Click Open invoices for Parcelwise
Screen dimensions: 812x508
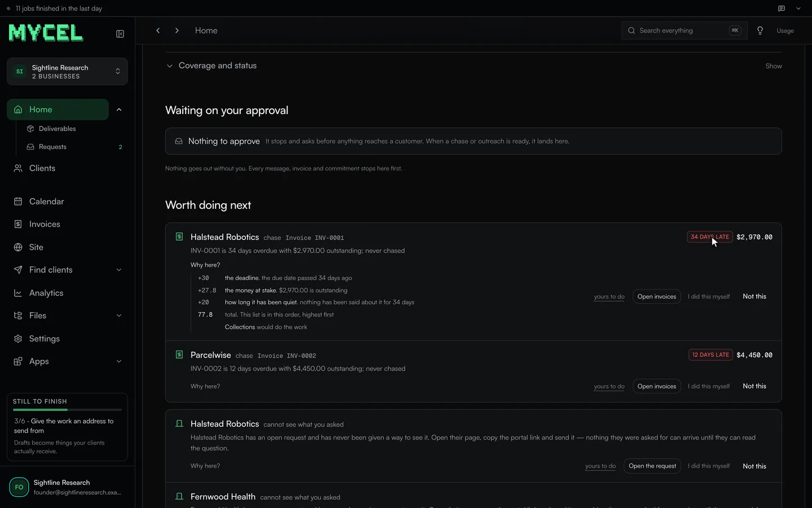(656, 386)
